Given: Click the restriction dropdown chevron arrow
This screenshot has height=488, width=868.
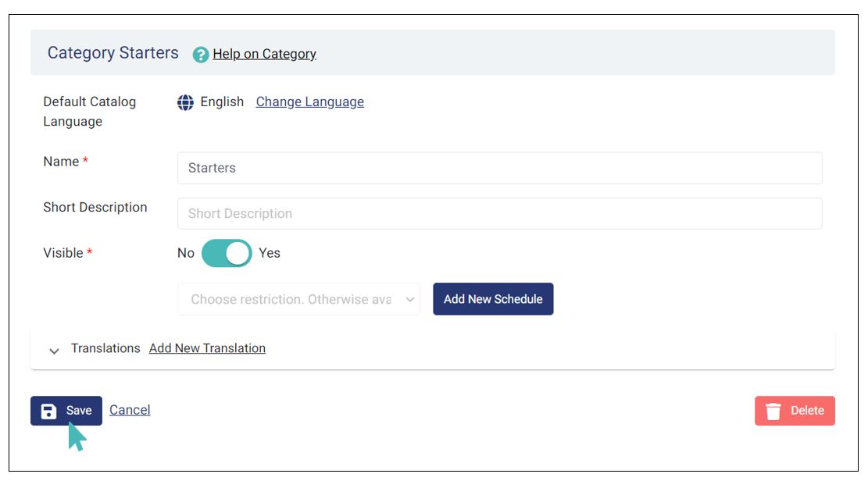Looking at the screenshot, I should 409,299.
